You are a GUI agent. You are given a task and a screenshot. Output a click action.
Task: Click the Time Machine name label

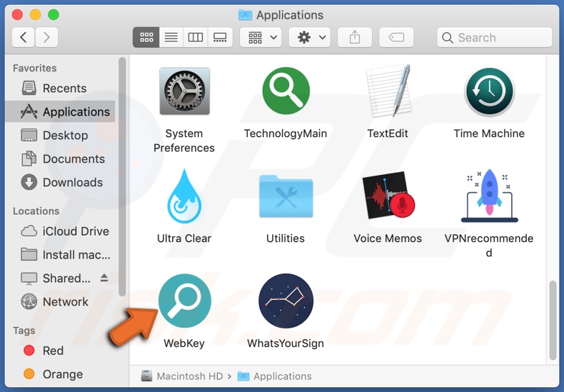tap(489, 134)
